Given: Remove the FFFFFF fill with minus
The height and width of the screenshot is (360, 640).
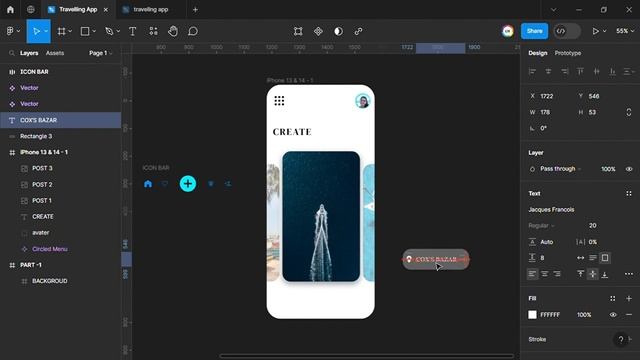Looking at the screenshot, I should [629, 315].
